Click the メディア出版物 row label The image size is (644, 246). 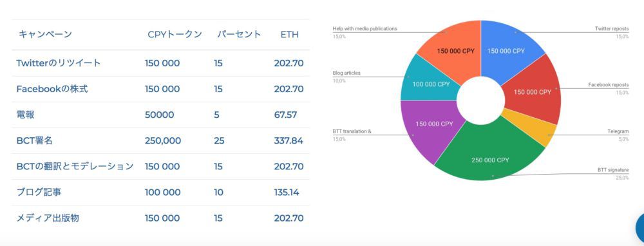(x=48, y=218)
